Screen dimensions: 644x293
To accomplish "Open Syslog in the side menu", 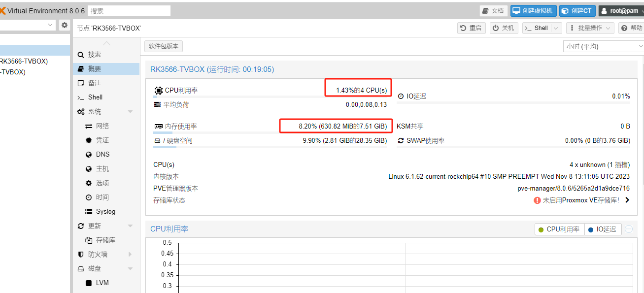I will click(x=105, y=212).
